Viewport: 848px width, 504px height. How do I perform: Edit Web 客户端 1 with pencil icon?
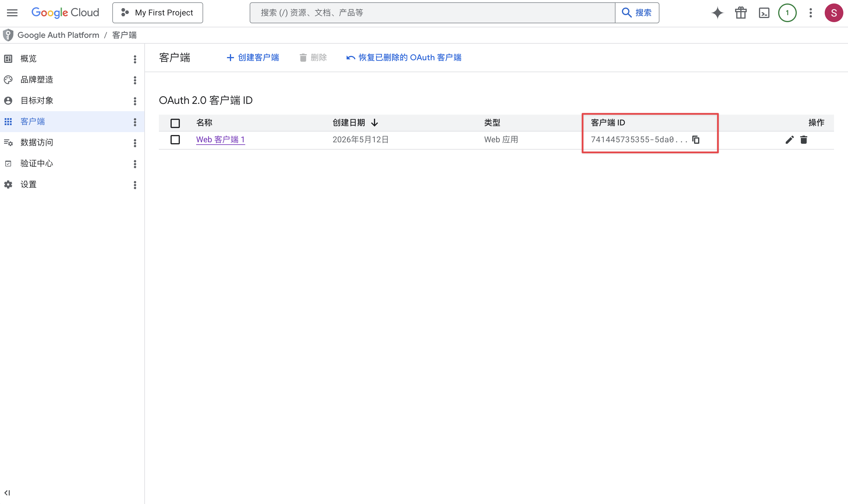(x=790, y=140)
